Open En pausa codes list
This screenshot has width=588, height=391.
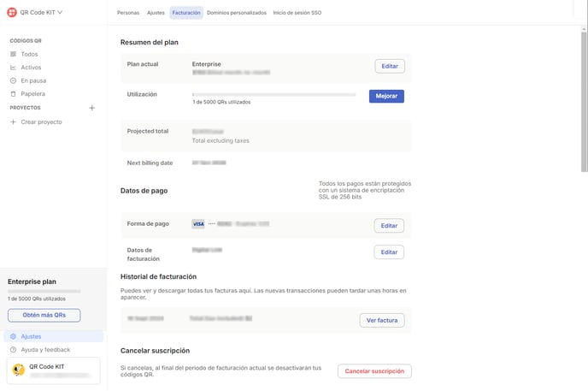[32, 80]
